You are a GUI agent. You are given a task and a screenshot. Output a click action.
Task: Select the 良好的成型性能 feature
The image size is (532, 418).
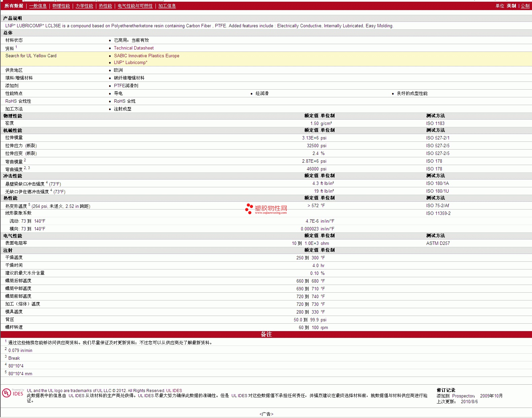pos(412,93)
